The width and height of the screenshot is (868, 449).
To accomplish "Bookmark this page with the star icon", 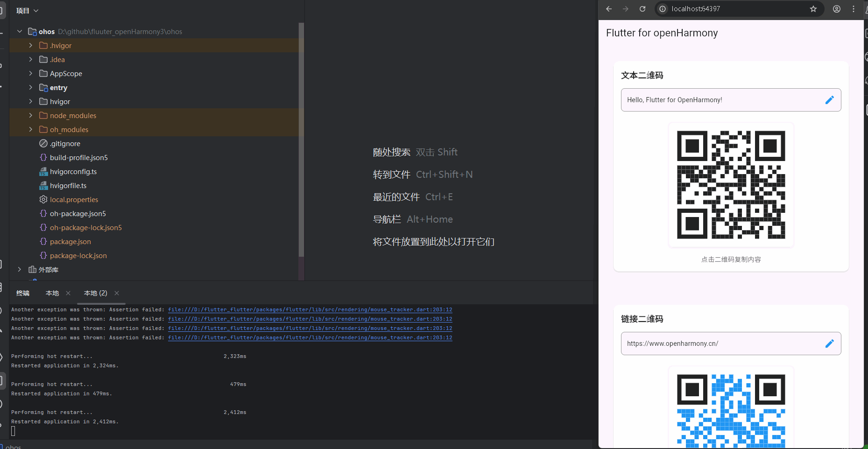I will tap(813, 9).
